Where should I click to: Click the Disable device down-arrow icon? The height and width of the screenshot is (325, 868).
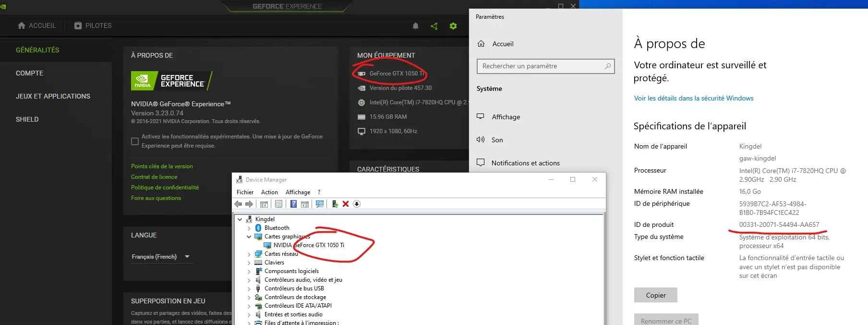pyautogui.click(x=357, y=204)
